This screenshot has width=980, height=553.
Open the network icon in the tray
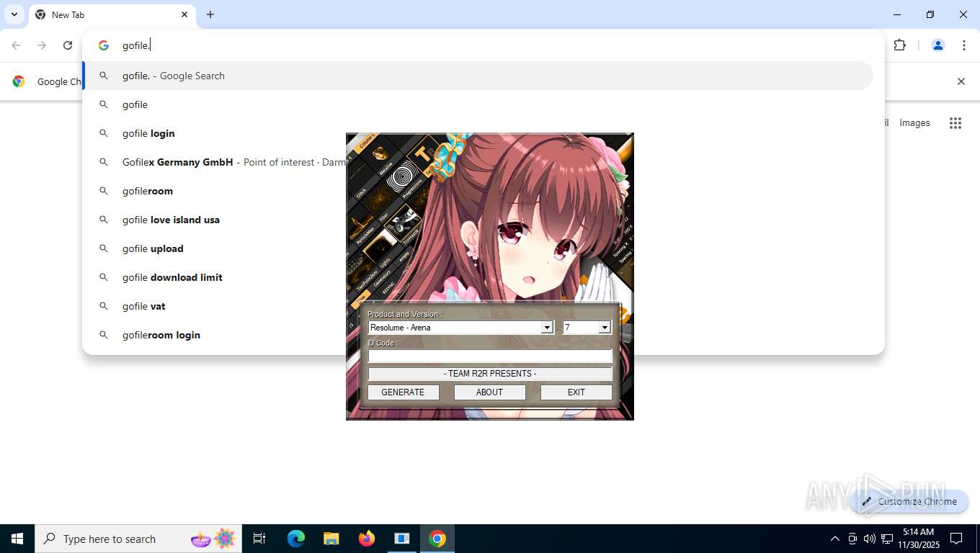click(x=887, y=539)
